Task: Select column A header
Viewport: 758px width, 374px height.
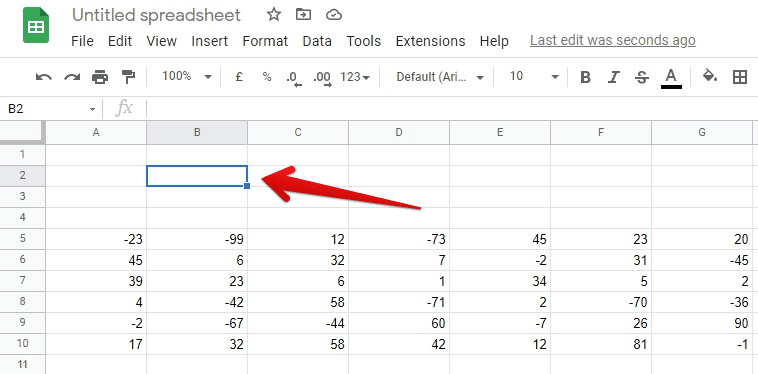Action: tap(96, 132)
